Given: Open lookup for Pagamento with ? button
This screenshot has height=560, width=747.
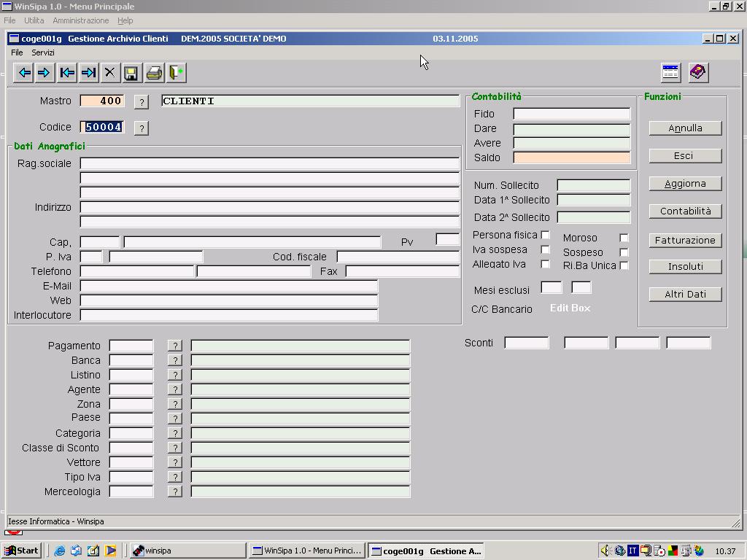Looking at the screenshot, I should pyautogui.click(x=174, y=346).
